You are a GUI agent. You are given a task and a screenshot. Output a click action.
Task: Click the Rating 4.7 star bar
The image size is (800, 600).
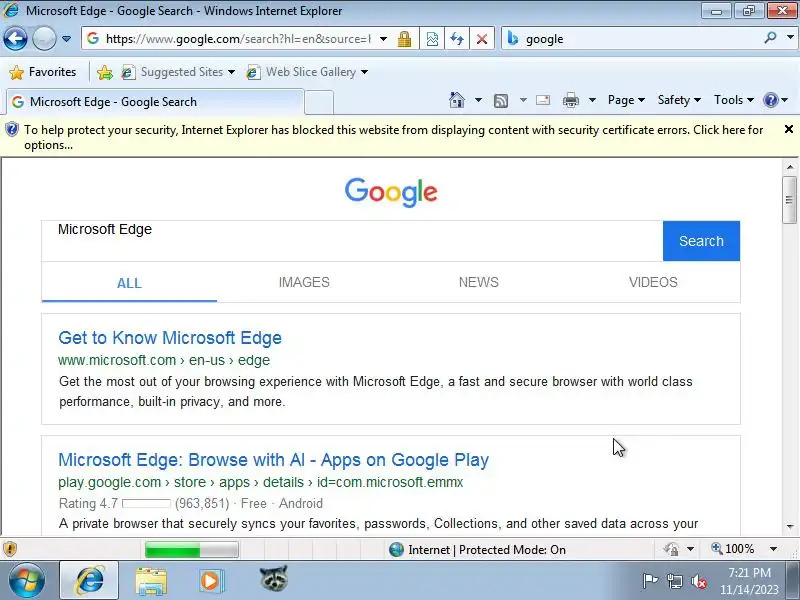[146, 504]
